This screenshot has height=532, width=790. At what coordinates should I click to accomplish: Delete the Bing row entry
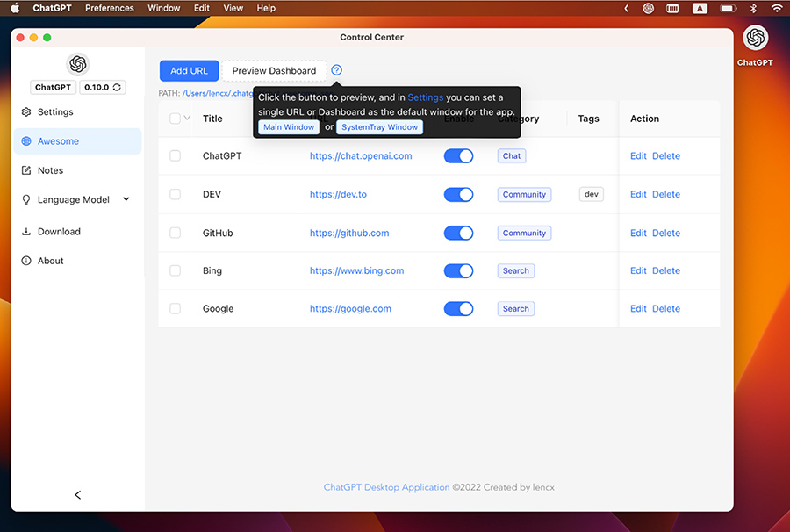tap(666, 270)
